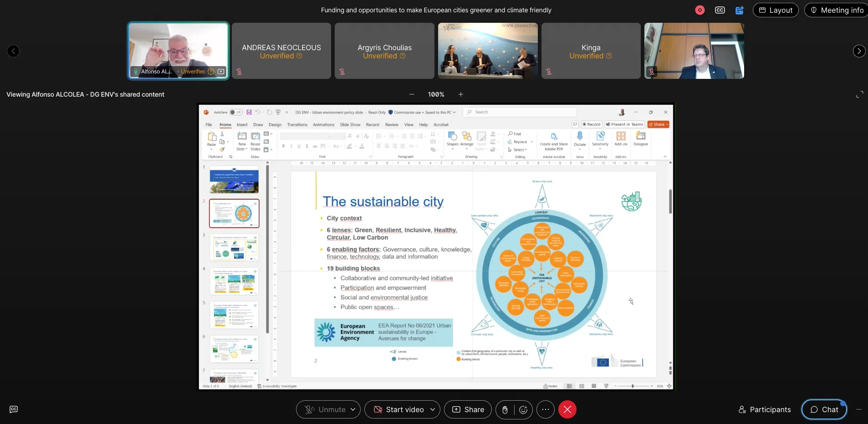Go to previous participants with left arrow
The image size is (868, 424).
(13, 51)
